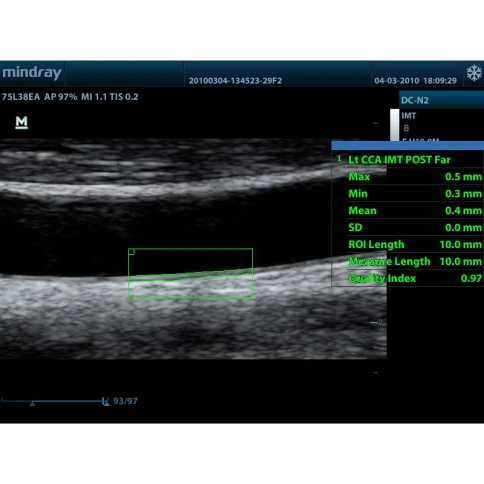Viewport: 484px width, 484px height.
Task: Click the freeze snowflake icon
Action: [474, 73]
